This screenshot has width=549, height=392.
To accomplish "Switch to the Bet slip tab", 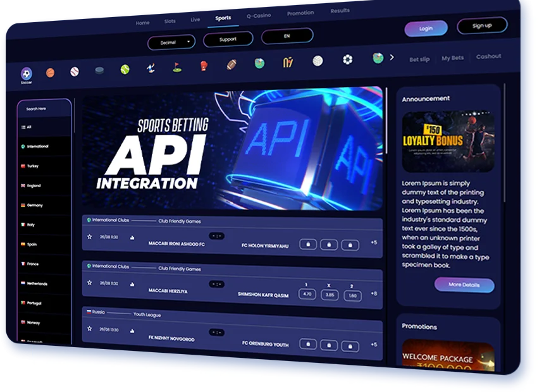I will [419, 59].
